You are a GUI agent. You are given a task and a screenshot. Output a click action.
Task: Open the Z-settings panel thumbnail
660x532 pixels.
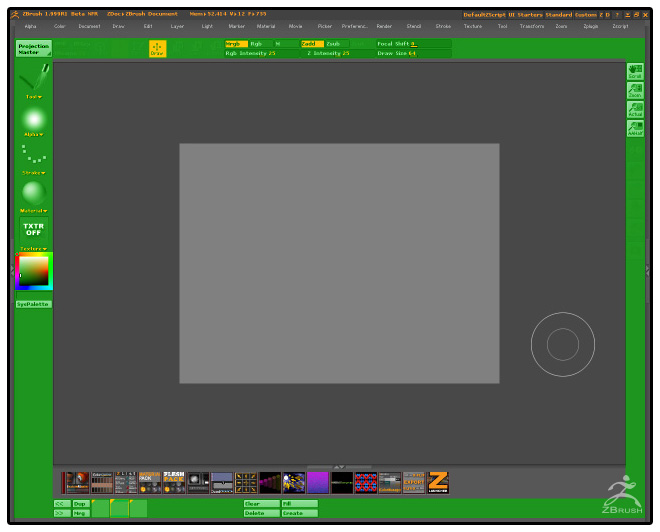126,482
